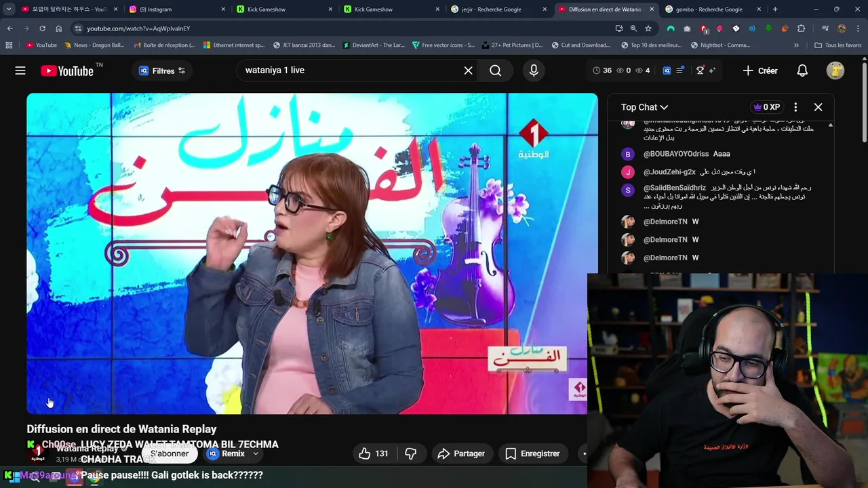Switch to the (9) Instagram tab
868x488 pixels.
176,9
